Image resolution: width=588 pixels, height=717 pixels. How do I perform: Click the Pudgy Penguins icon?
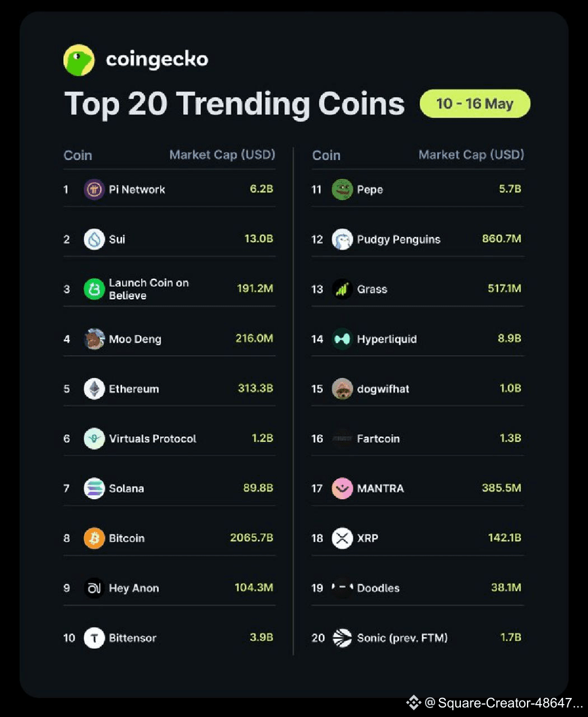(x=342, y=239)
